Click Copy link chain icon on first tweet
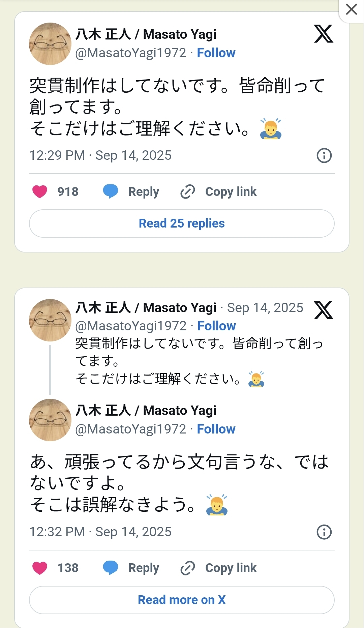The height and width of the screenshot is (628, 364). point(188,191)
